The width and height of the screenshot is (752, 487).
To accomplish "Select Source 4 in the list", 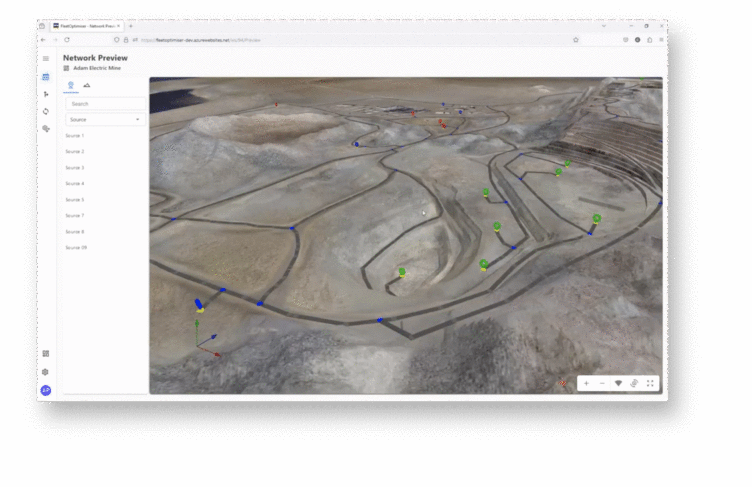I will [x=75, y=184].
